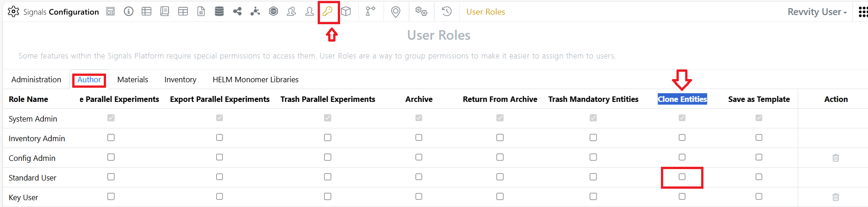Check Trash Mandatory Entities for Standard User

pos(593,177)
